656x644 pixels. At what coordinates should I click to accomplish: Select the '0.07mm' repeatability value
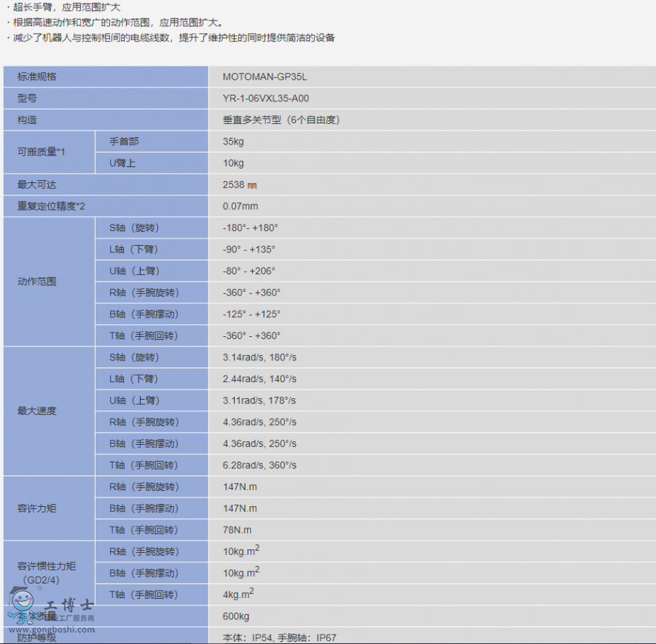(241, 206)
